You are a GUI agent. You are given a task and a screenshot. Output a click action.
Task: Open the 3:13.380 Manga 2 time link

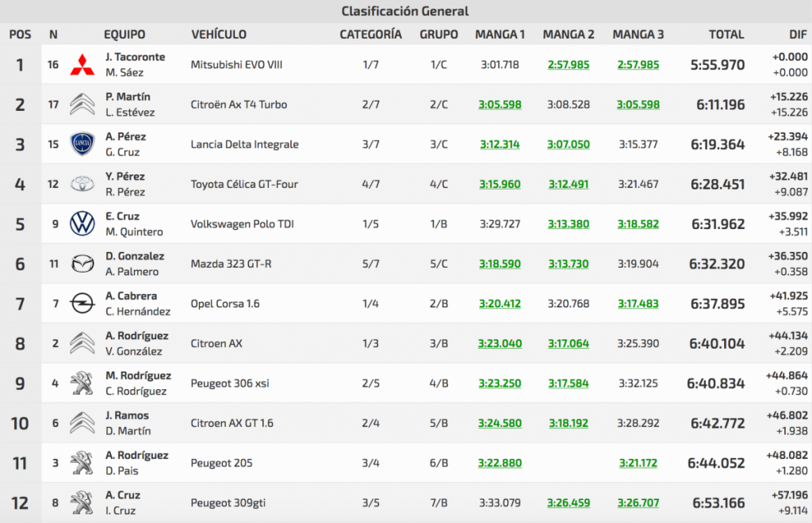pos(569,224)
